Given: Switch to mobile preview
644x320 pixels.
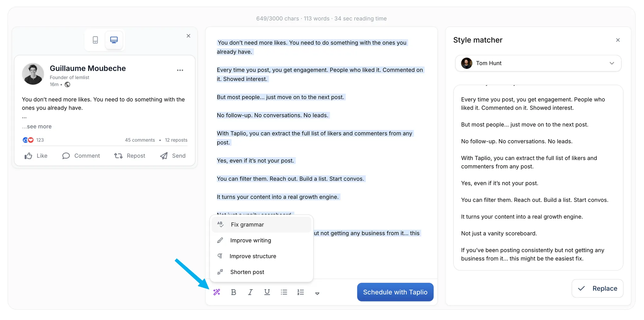Looking at the screenshot, I should pyautogui.click(x=95, y=40).
